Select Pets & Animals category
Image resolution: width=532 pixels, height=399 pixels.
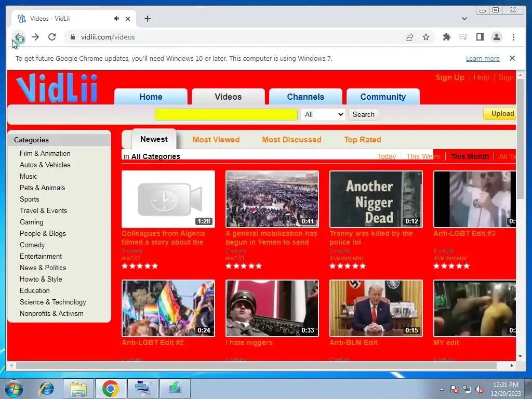point(42,188)
